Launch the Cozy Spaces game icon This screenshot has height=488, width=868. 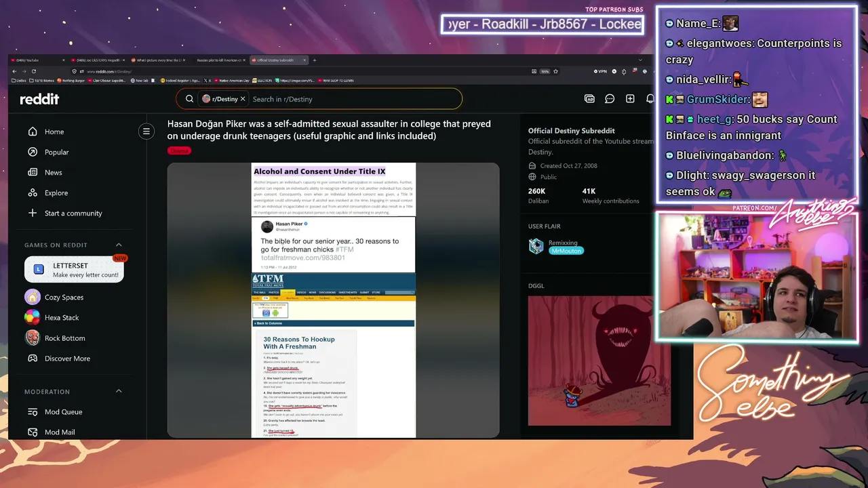coord(33,297)
